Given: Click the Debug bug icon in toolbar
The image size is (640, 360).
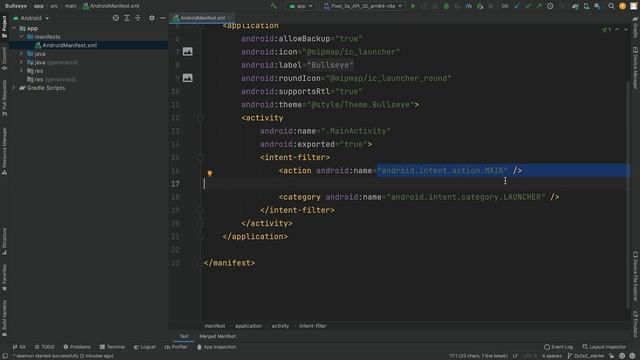Looking at the screenshot, I should click(x=446, y=6).
